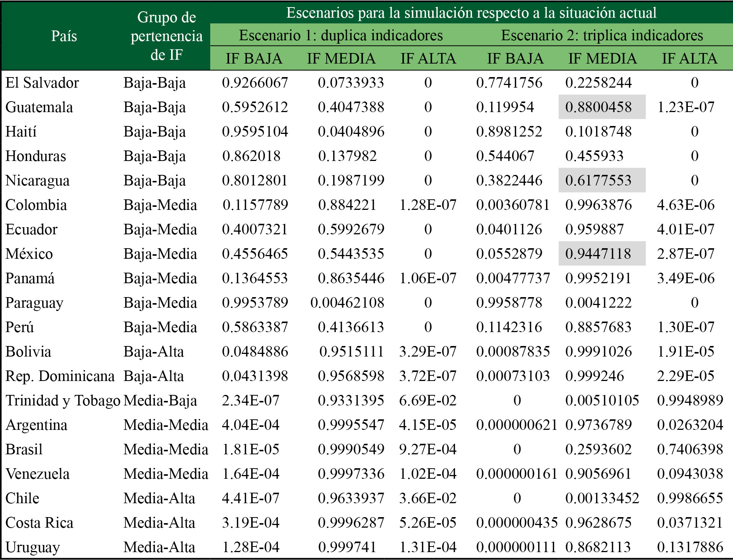
Task: Click the 0.9986655 value in Chile row
Action: 690,498
